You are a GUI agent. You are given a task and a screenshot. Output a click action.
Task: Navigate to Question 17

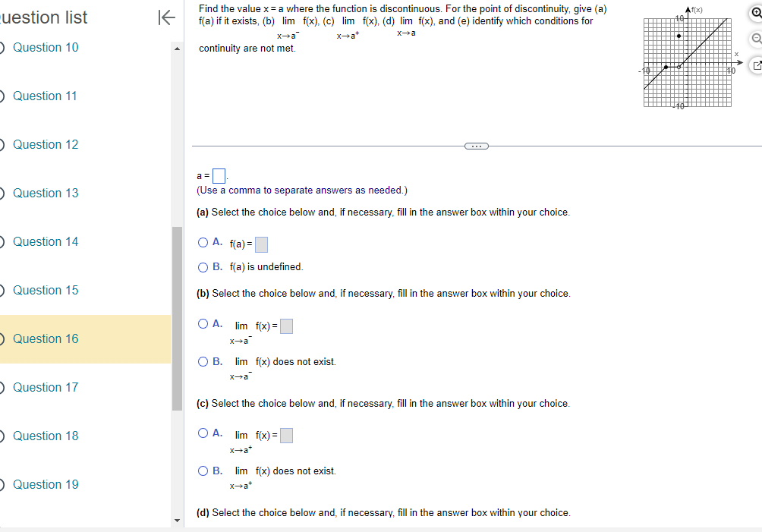click(x=45, y=387)
